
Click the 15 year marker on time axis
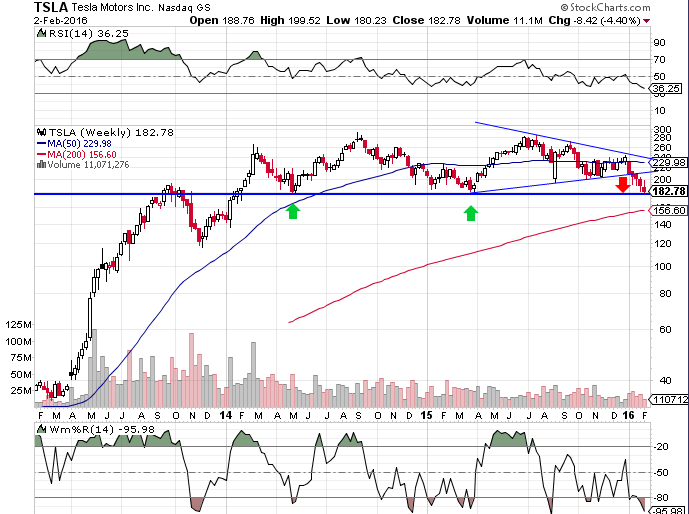[x=425, y=414]
